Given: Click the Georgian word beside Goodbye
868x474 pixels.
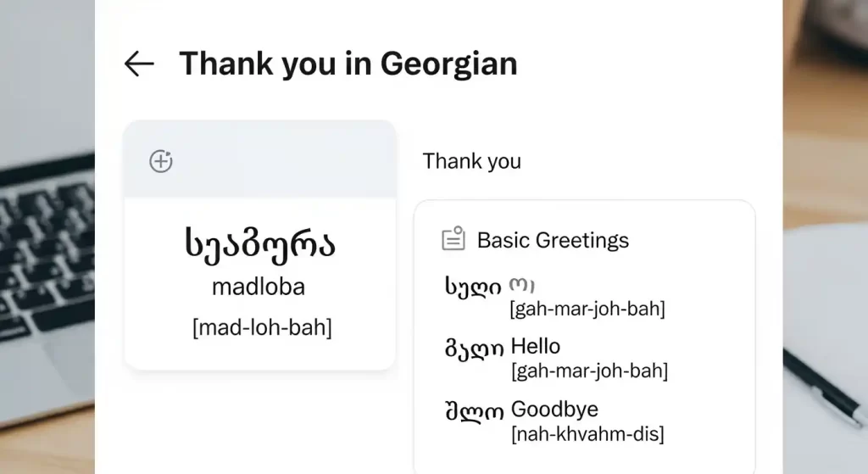Looking at the screenshot, I should click(474, 411).
